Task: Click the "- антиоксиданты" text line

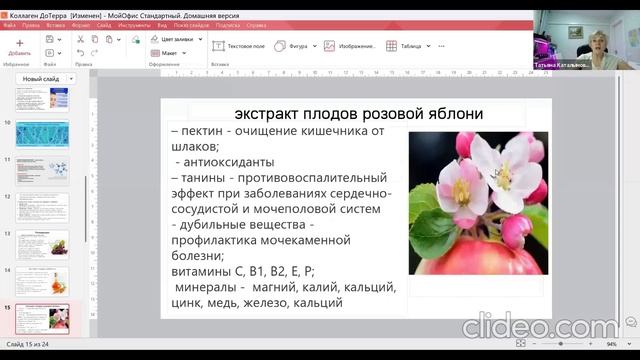Action: click(225, 162)
